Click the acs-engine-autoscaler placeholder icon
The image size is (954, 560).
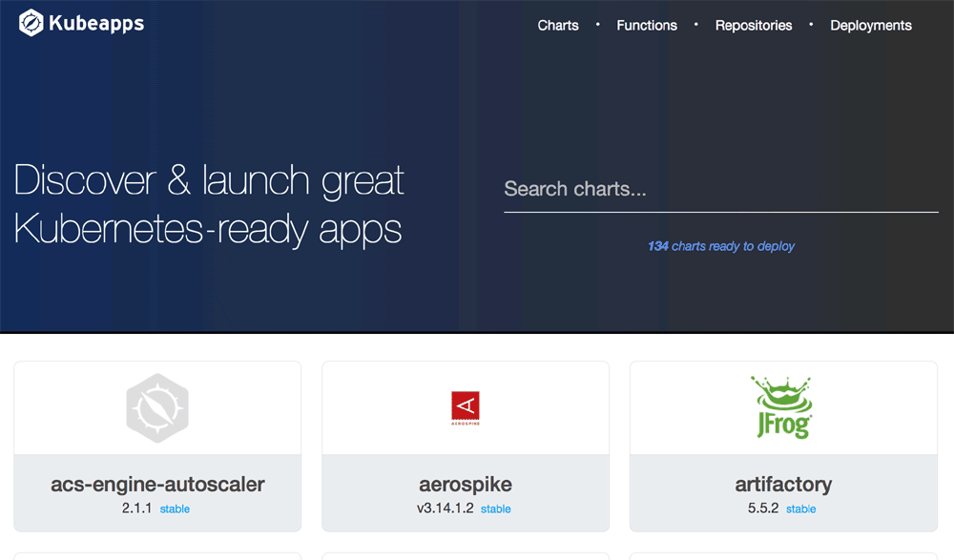(157, 407)
